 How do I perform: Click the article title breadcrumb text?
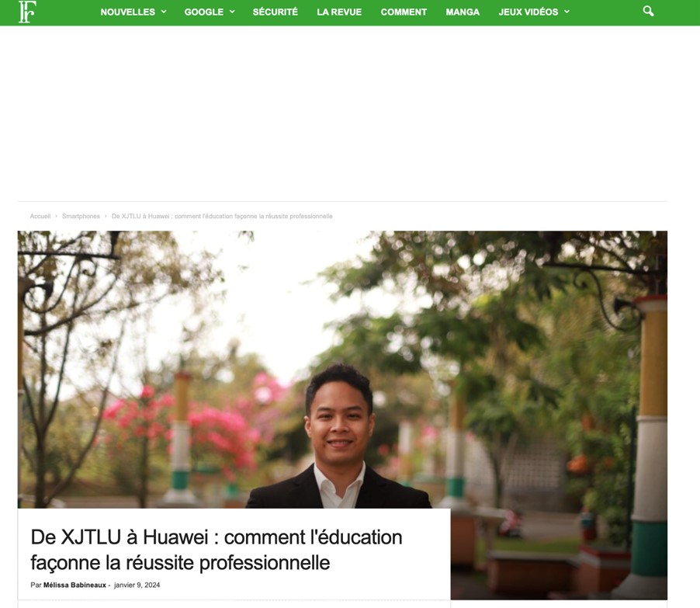pos(222,216)
